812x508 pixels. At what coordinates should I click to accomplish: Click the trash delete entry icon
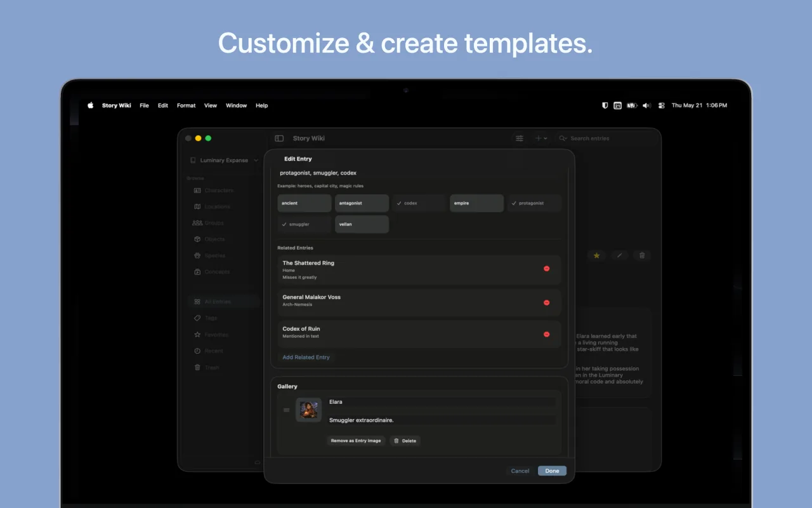(x=642, y=255)
